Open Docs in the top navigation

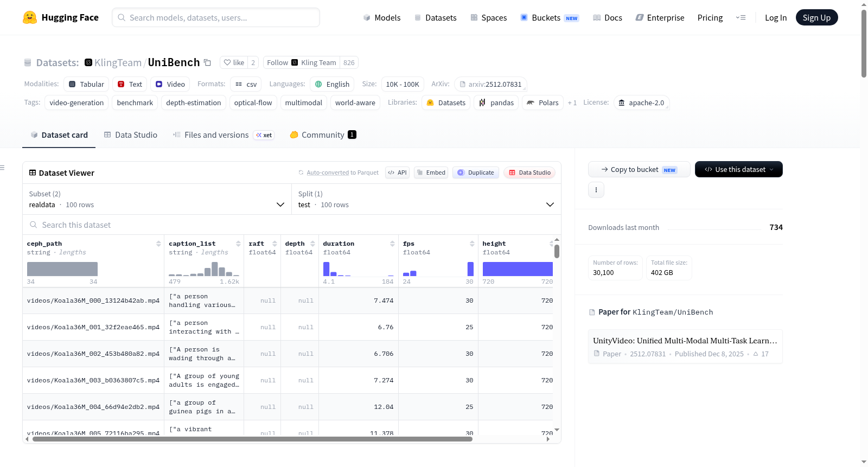(608, 17)
